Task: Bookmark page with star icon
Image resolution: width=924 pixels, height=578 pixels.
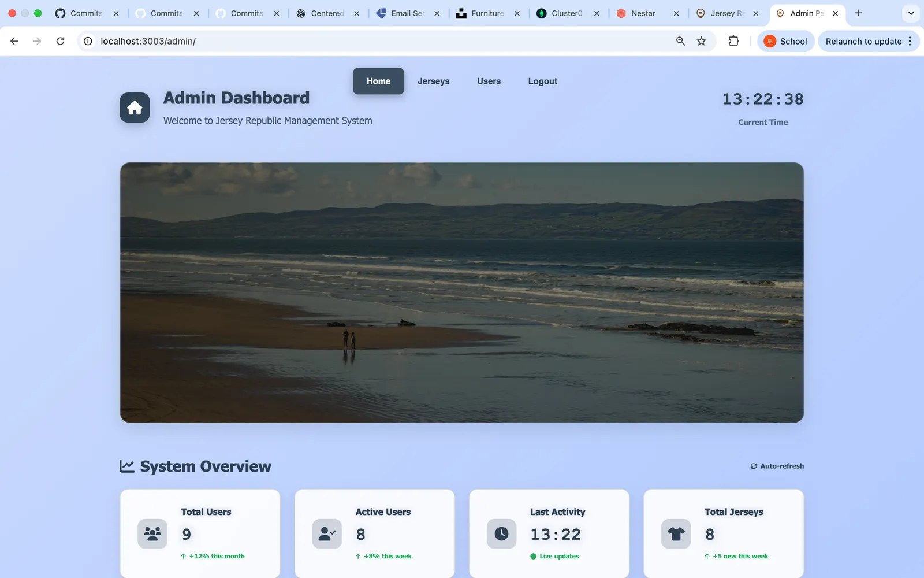Action: coord(701,41)
